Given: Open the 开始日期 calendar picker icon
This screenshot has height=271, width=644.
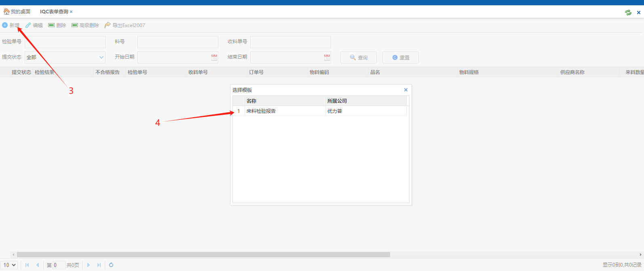Looking at the screenshot, I should tap(214, 57).
